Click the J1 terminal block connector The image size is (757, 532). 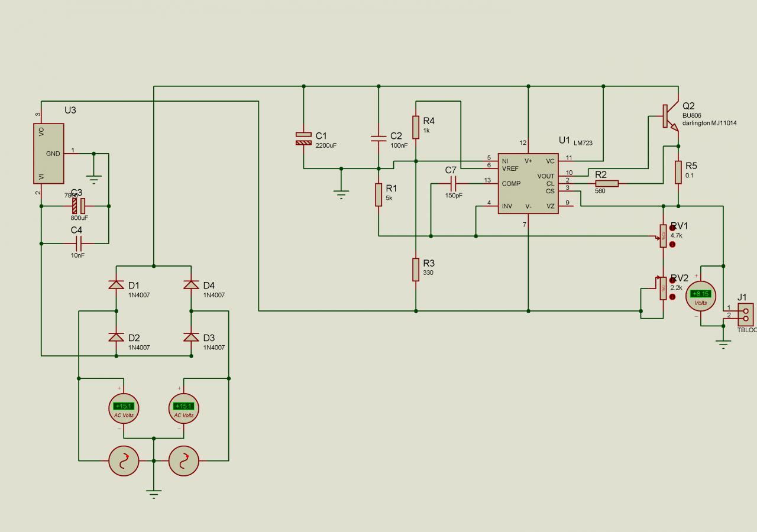point(745,314)
